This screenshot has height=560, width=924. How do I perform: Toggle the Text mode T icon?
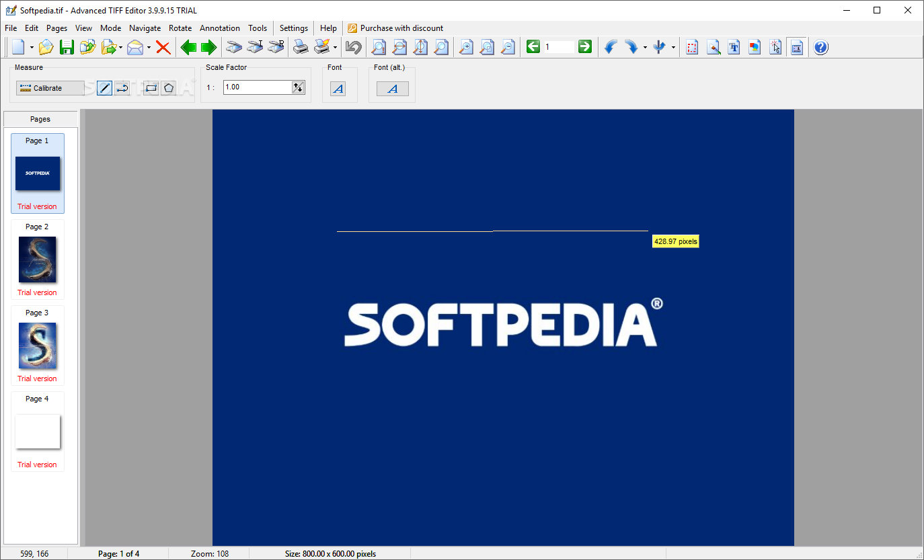click(x=734, y=47)
